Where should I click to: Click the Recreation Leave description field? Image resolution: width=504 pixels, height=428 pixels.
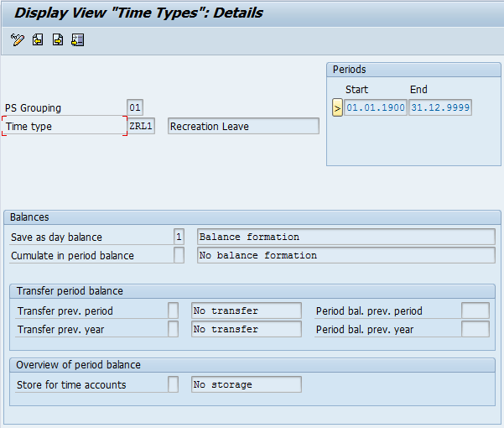pos(243,126)
